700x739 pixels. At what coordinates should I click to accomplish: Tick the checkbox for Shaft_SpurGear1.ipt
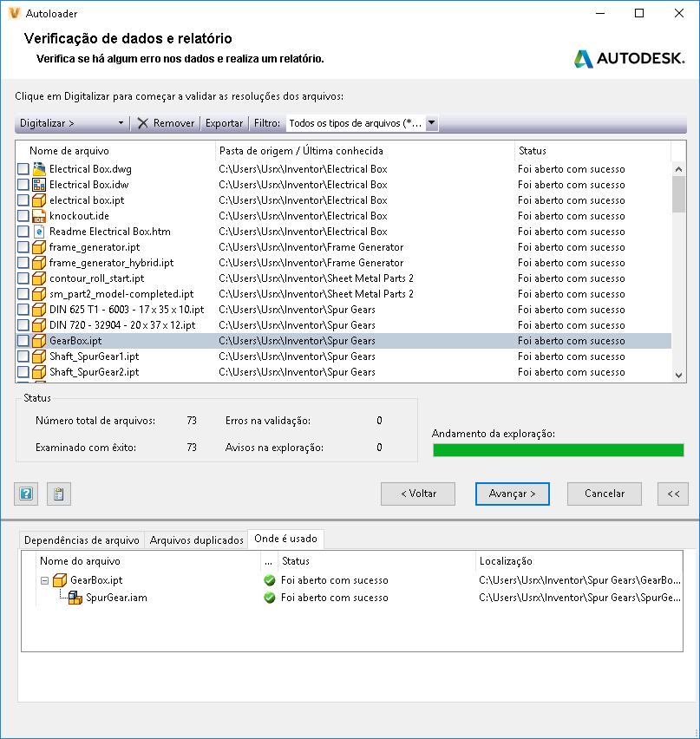coord(23,356)
